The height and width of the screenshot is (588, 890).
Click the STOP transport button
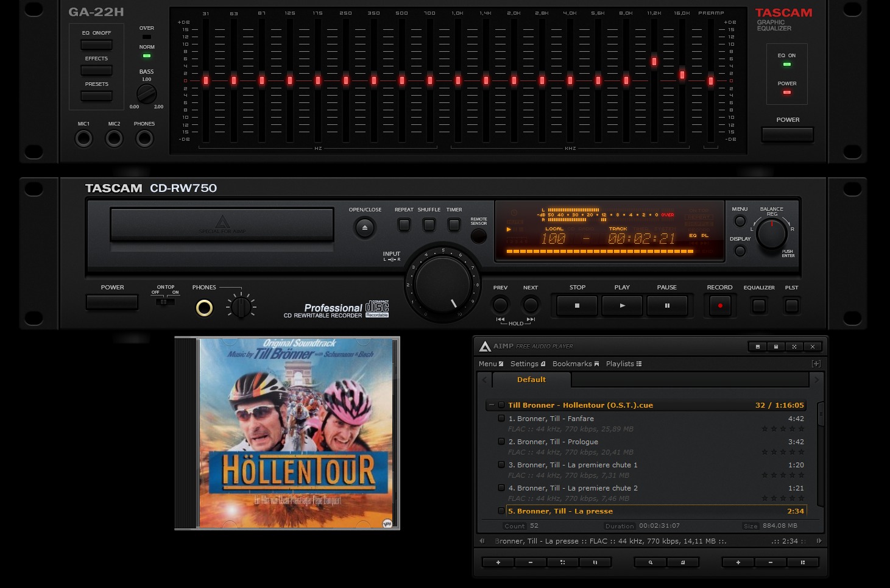tap(577, 305)
